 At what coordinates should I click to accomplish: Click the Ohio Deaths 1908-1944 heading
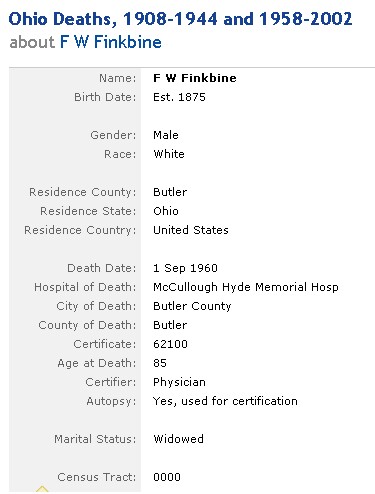click(180, 19)
